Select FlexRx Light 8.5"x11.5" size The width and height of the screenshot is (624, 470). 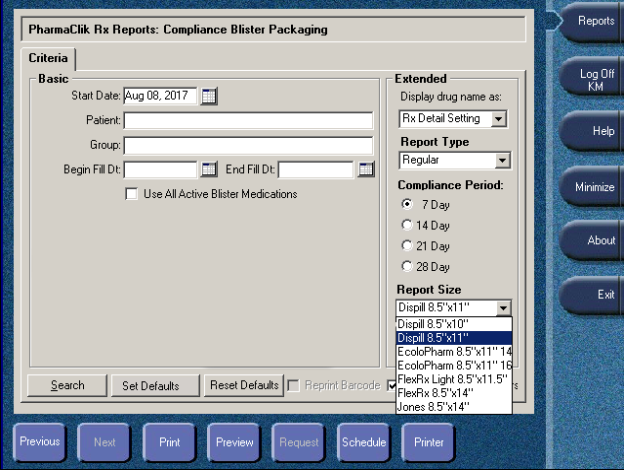(x=454, y=379)
